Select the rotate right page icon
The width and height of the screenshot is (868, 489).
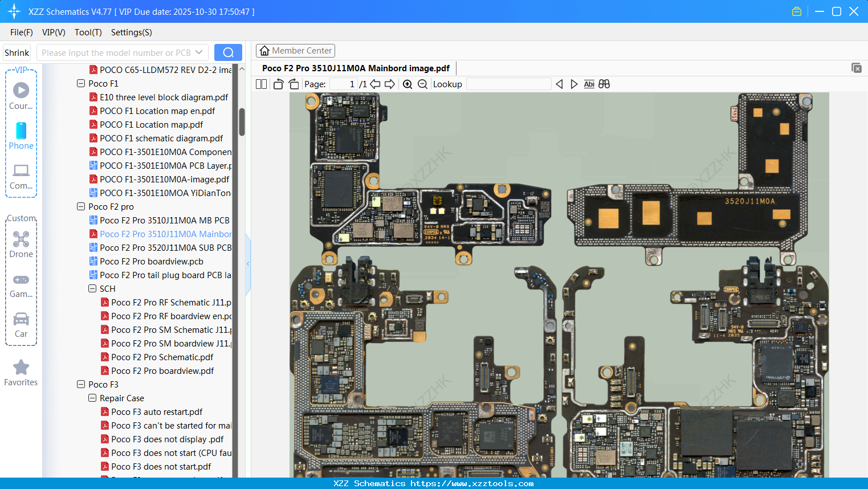point(294,84)
